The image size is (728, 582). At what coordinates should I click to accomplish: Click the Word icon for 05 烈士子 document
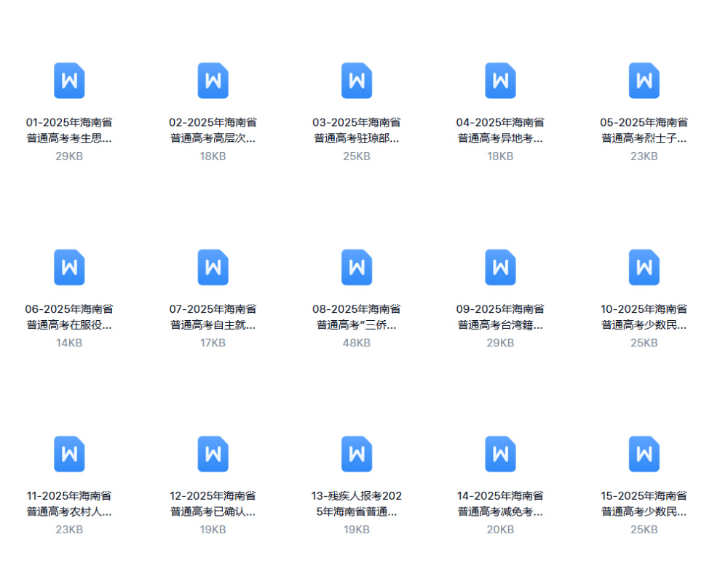644,81
